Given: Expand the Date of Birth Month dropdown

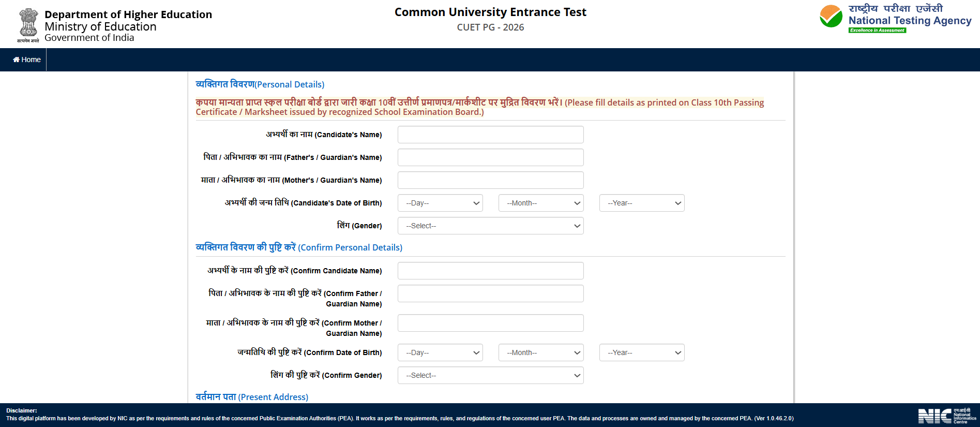Looking at the screenshot, I should coord(541,203).
